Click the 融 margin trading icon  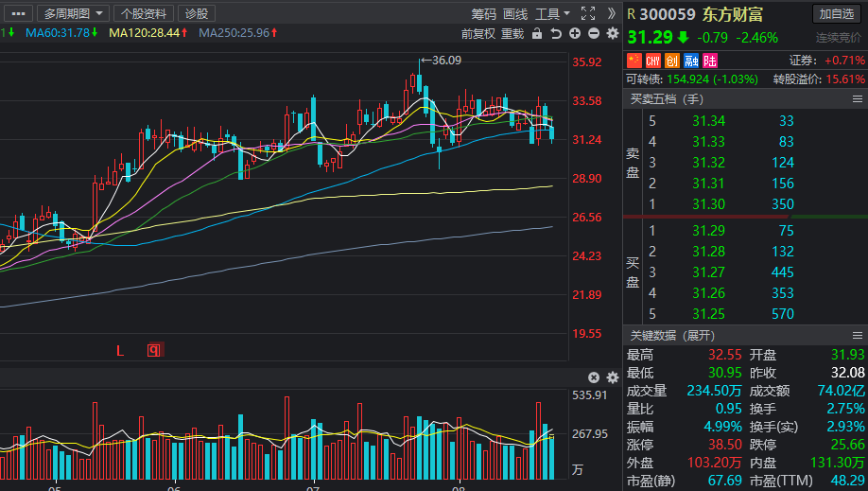pos(691,61)
